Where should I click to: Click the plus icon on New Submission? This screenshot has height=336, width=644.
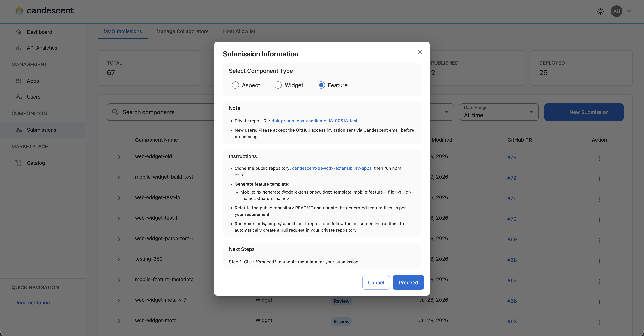[x=562, y=112]
